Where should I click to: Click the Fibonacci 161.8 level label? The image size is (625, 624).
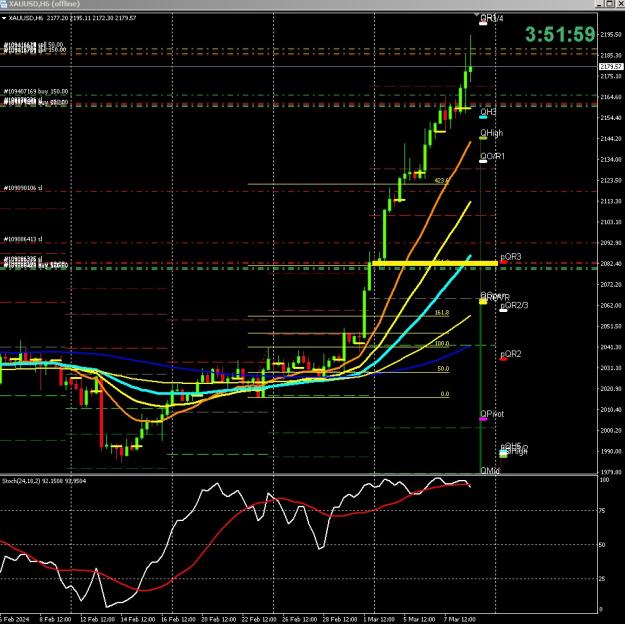[x=441, y=313]
